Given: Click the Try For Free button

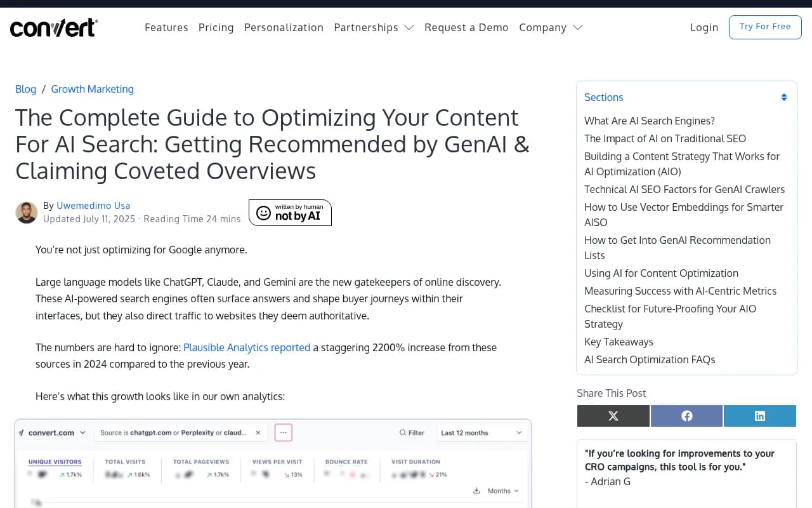Looking at the screenshot, I should tap(765, 27).
